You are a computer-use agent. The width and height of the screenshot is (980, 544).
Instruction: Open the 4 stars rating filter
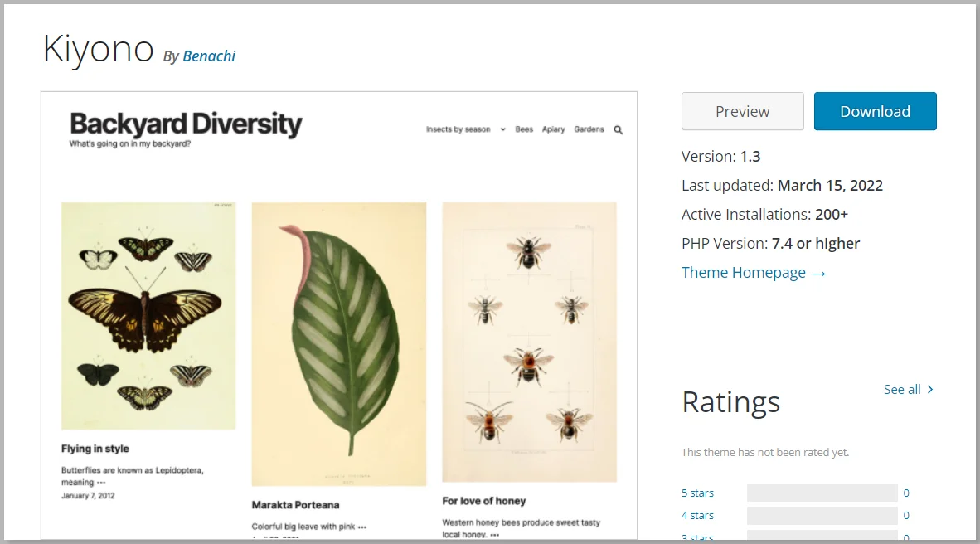pos(697,515)
